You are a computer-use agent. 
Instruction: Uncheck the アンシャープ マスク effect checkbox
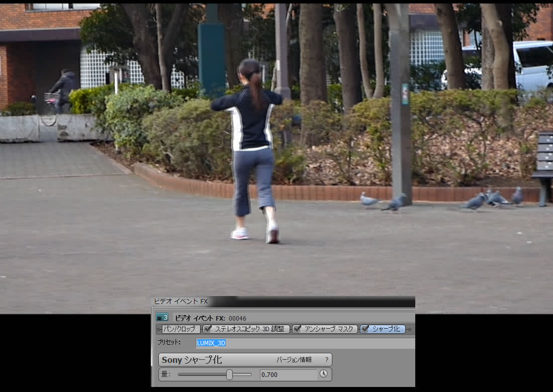click(x=297, y=329)
